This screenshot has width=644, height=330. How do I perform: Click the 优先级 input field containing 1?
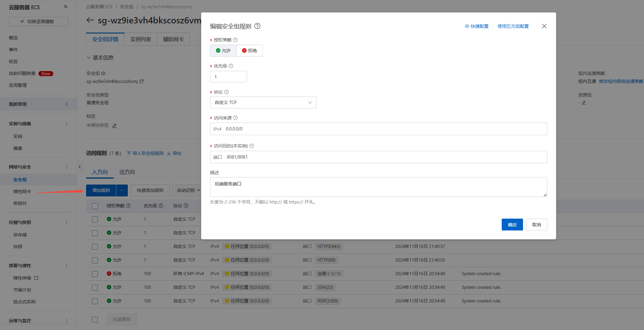coord(228,77)
